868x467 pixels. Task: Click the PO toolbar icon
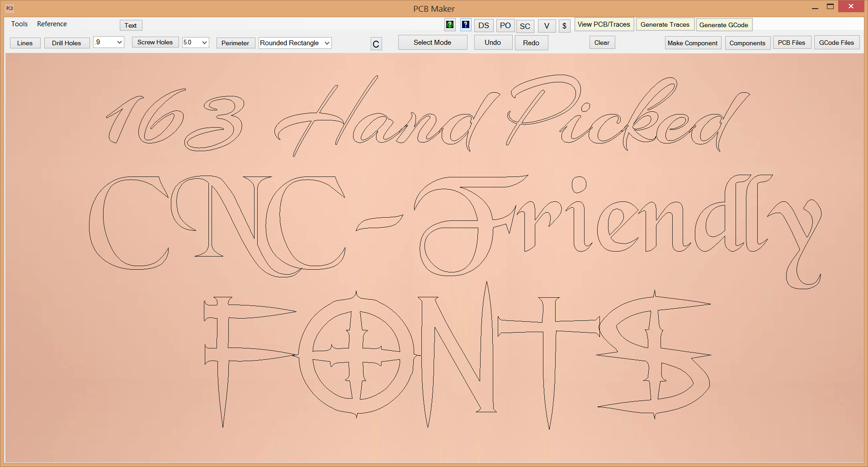(x=505, y=26)
